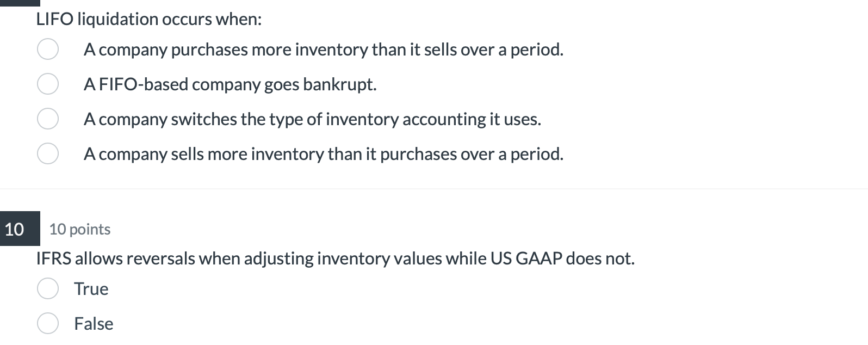Click the dark bar above the question

(19, 3)
